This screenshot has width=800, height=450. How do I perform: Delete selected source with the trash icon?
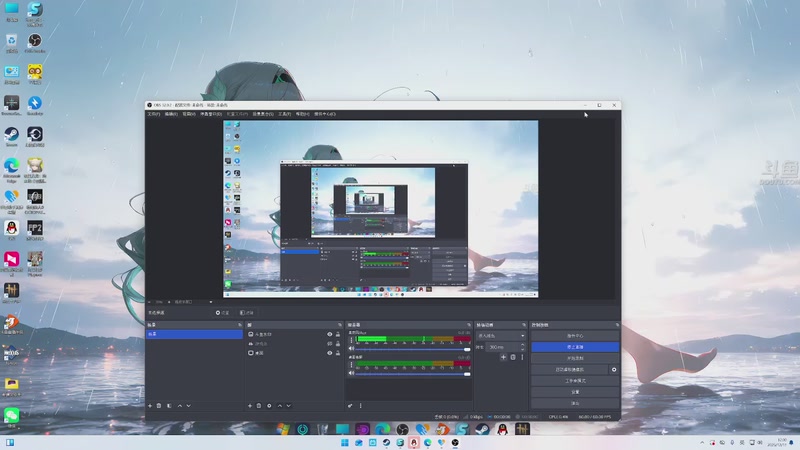pos(259,406)
